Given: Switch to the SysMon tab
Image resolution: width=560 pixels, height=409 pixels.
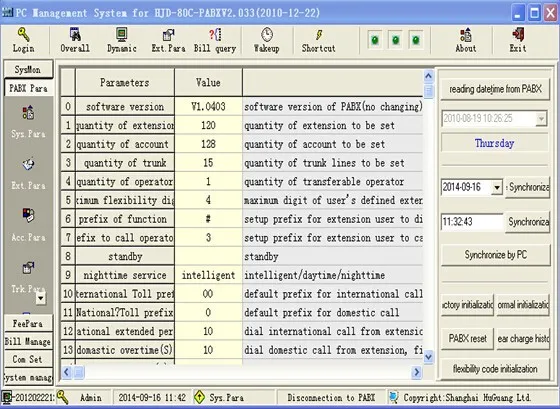Looking at the screenshot, I should coord(28,69).
